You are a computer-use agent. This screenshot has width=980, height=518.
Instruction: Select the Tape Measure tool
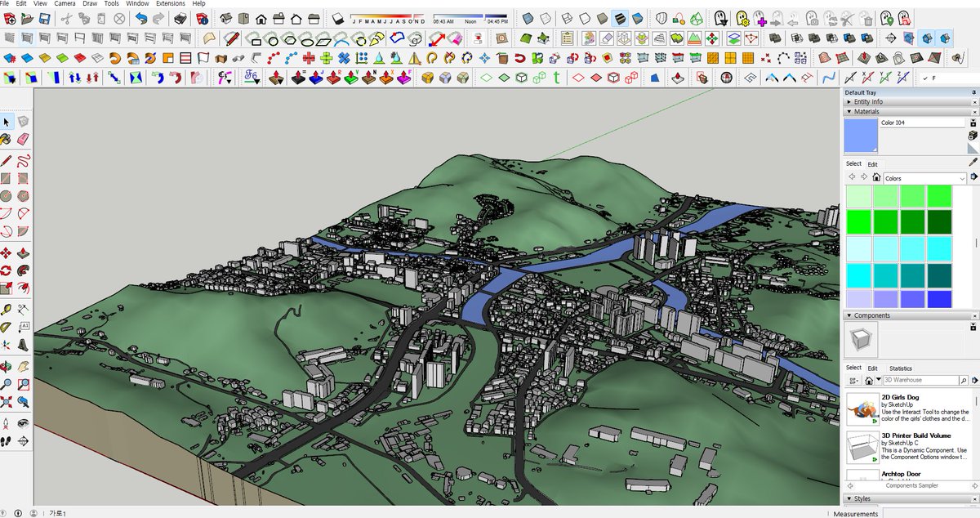[x=7, y=309]
